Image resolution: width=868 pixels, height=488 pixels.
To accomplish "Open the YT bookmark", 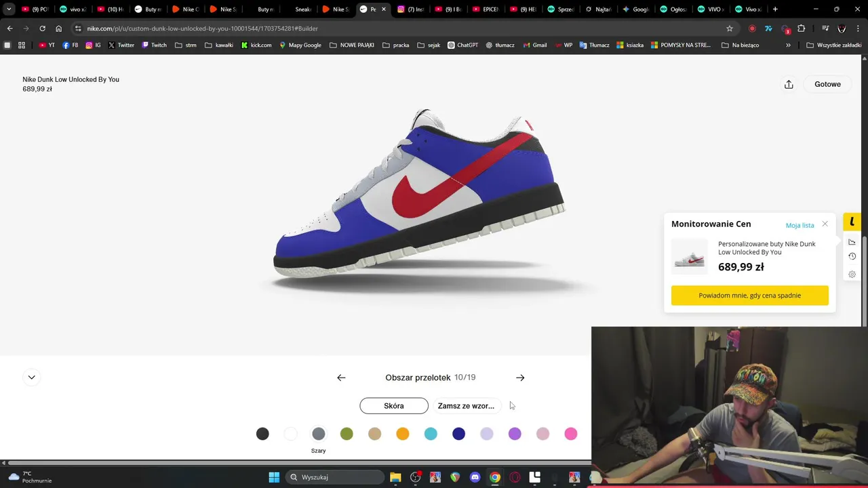I will coord(47,45).
